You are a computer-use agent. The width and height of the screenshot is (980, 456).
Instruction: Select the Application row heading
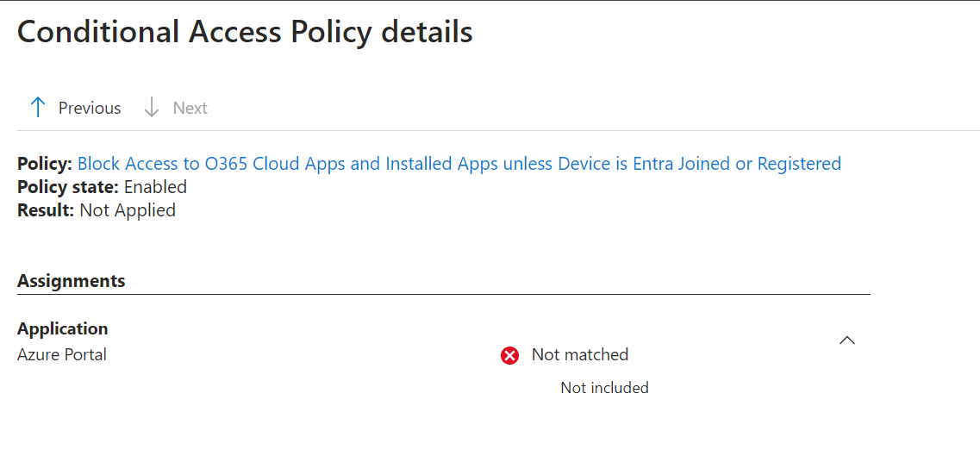(x=62, y=328)
